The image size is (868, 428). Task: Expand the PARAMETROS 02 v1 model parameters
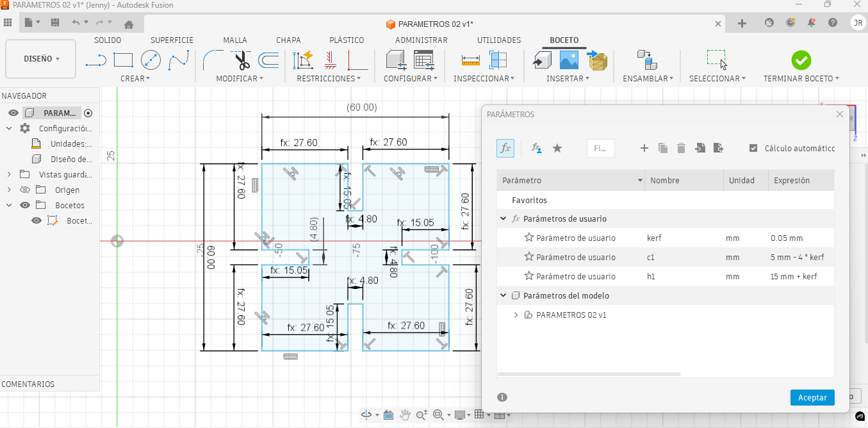coord(516,315)
